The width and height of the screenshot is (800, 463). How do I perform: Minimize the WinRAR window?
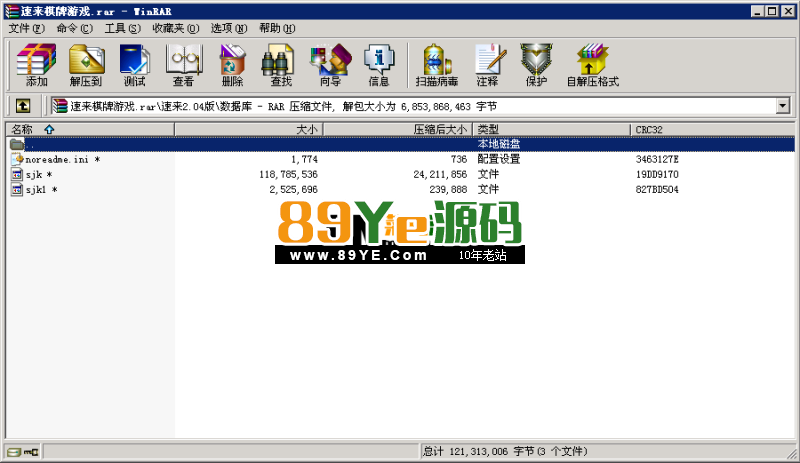pyautogui.click(x=758, y=11)
